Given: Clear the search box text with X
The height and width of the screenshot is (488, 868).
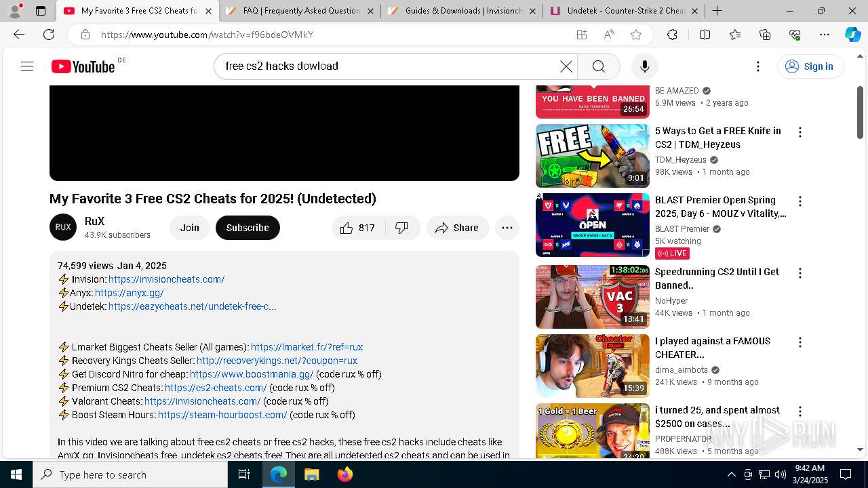Looking at the screenshot, I should coord(566,66).
